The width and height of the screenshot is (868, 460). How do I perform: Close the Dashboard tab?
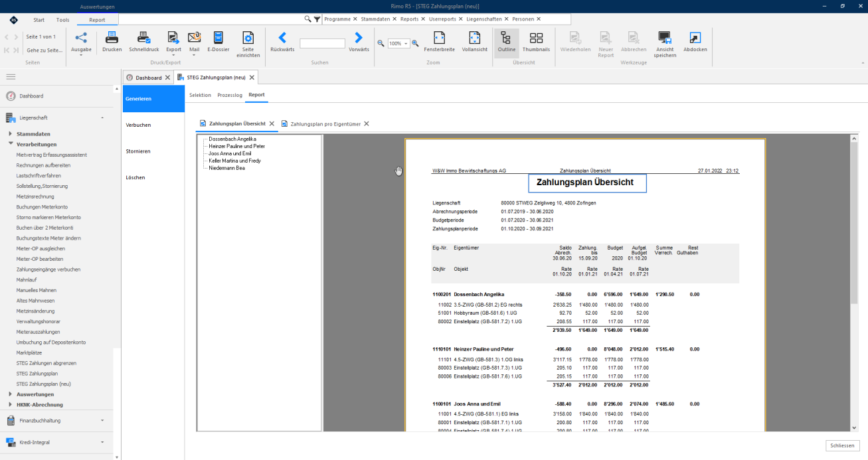point(168,78)
